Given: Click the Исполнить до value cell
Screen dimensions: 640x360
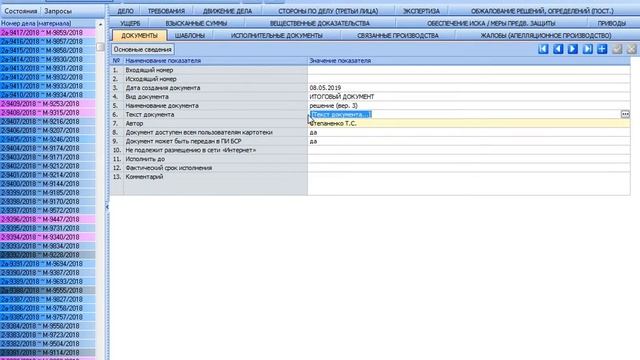Looking at the screenshot, I should point(469,159).
